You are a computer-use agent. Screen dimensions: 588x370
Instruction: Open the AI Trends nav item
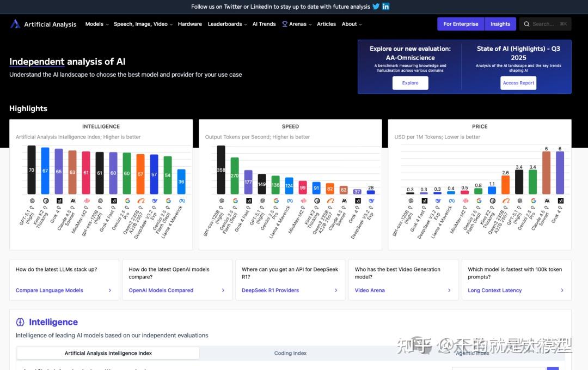click(x=264, y=24)
